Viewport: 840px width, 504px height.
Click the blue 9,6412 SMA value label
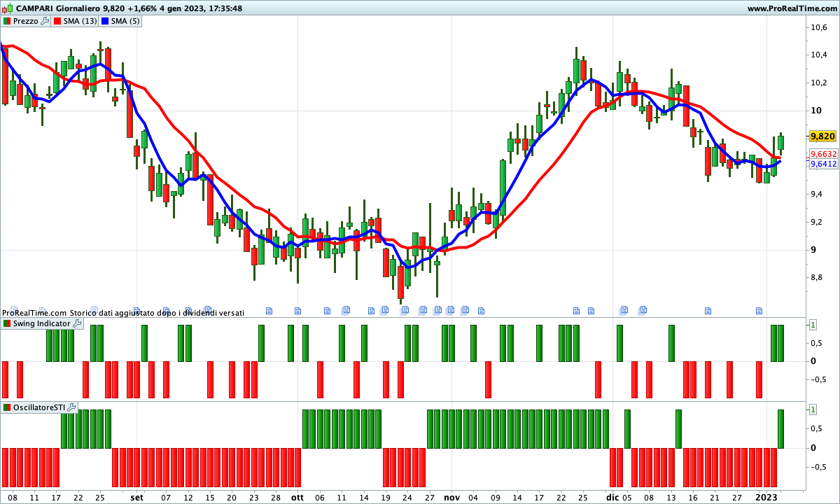pyautogui.click(x=823, y=164)
